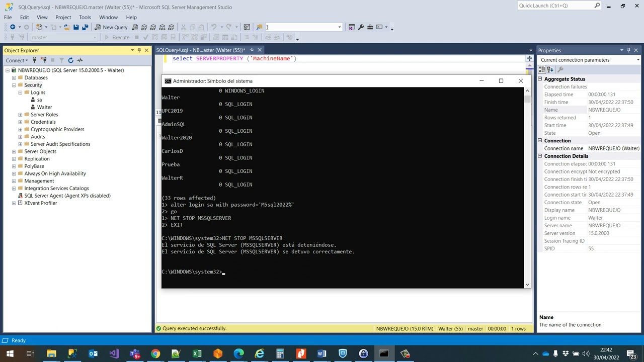Click the Activity Monitor icon in Object Explorer
This screenshot has width=644, height=362.
click(79, 60)
